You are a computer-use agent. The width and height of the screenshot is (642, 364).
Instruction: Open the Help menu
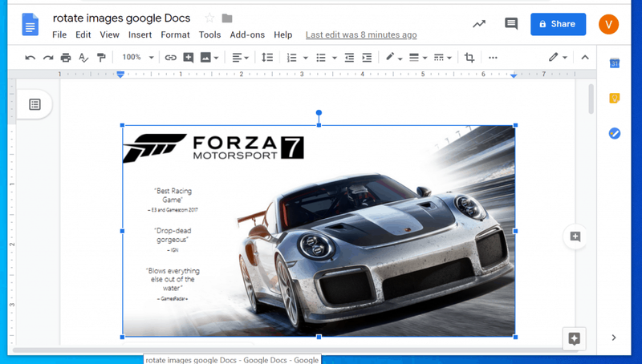click(283, 34)
